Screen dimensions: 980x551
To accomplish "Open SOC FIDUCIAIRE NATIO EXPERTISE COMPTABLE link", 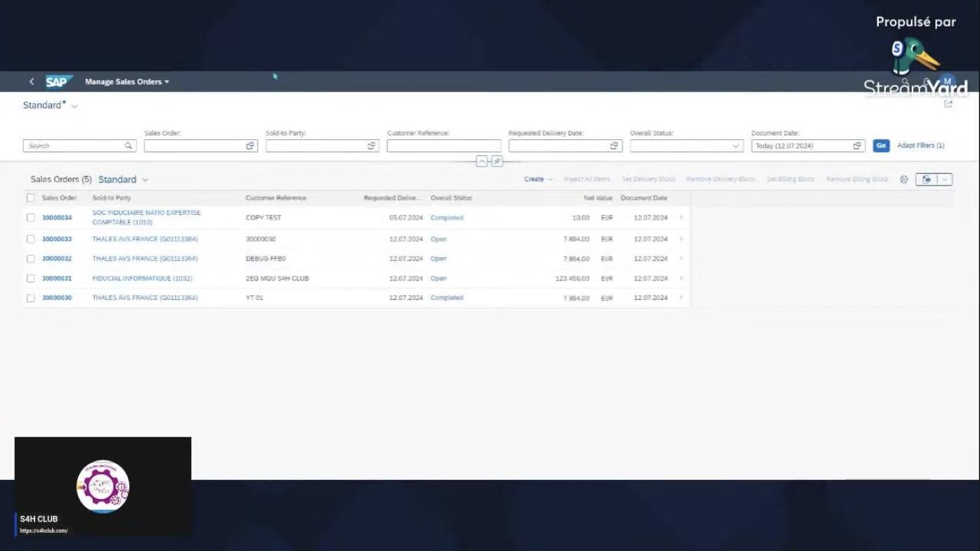I will click(x=146, y=217).
